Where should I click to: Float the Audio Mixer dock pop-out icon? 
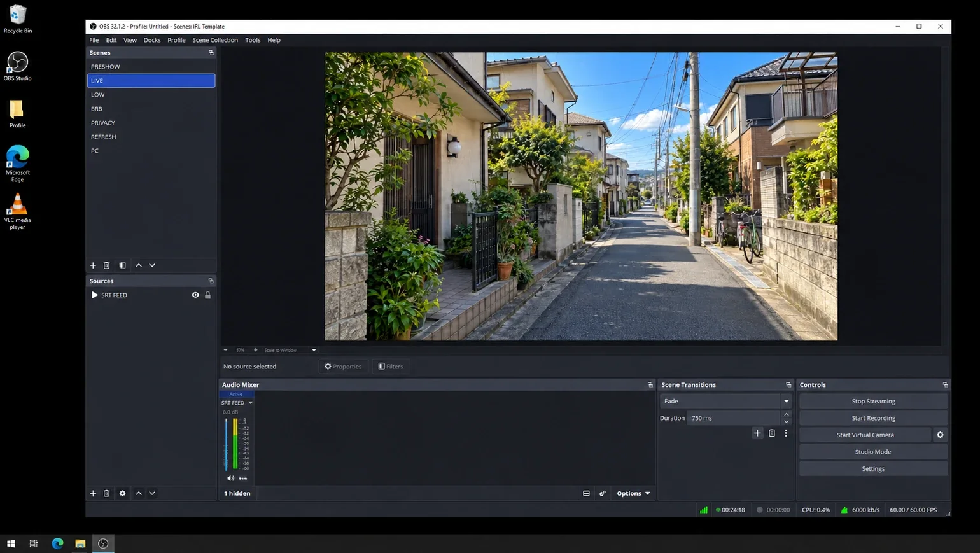(650, 385)
